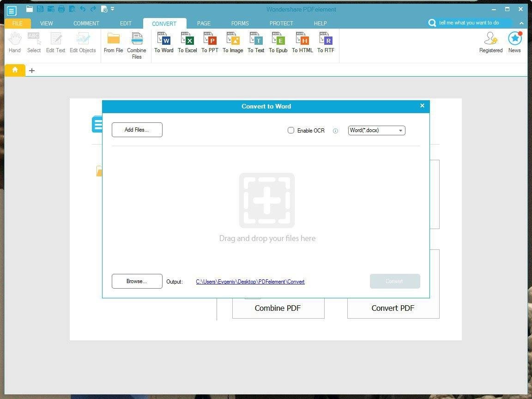Click the email attachment icon in title bar
This screenshot has height=399, width=532.
pyautogui.click(x=51, y=9)
